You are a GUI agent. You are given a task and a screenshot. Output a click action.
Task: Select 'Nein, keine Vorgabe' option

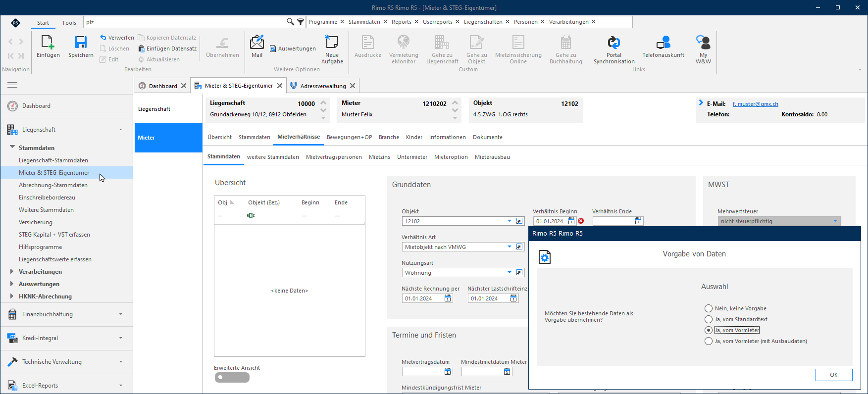tap(709, 308)
